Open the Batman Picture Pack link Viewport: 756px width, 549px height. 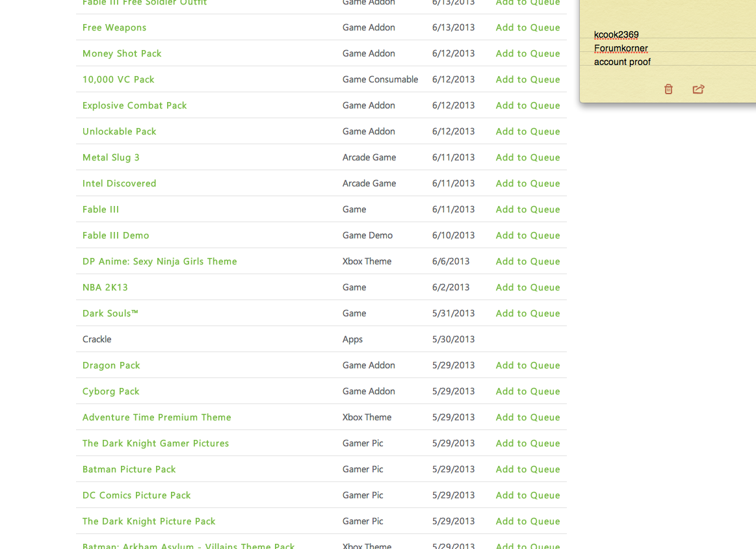(129, 470)
